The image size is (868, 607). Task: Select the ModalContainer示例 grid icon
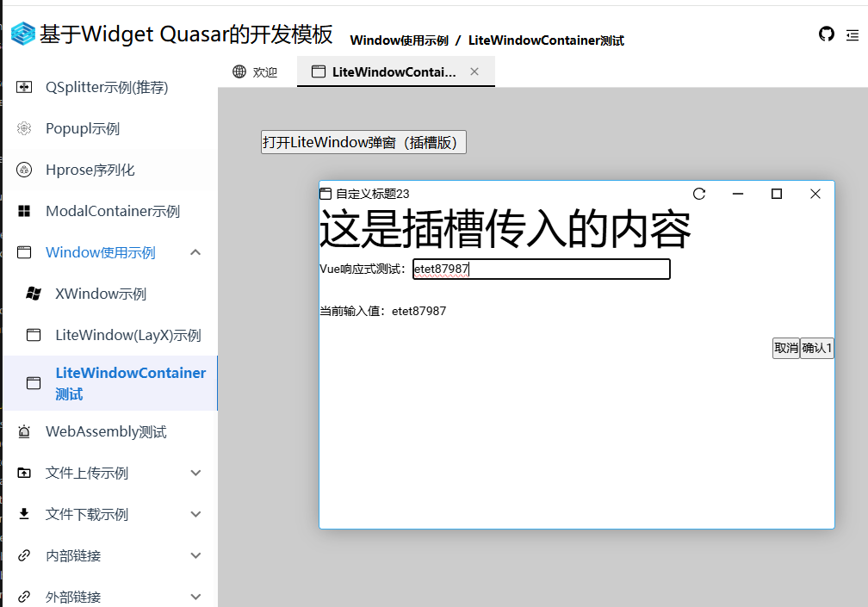coord(23,211)
